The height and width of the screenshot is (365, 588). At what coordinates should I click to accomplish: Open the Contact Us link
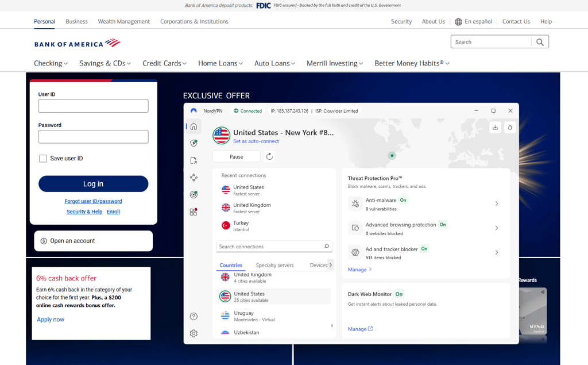pos(516,22)
